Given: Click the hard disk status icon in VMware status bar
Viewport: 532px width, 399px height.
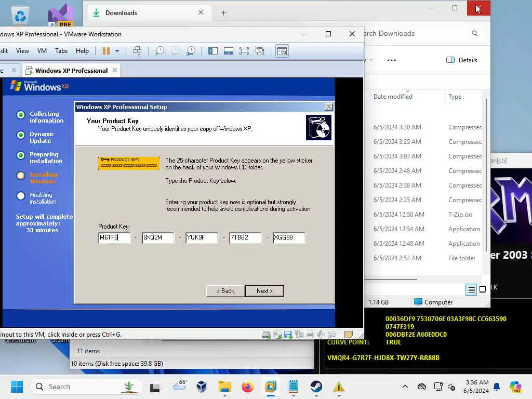Looking at the screenshot, I should click(x=267, y=335).
